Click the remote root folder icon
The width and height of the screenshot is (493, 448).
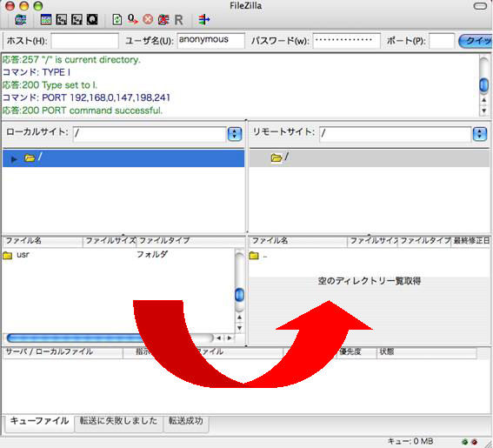click(x=276, y=157)
